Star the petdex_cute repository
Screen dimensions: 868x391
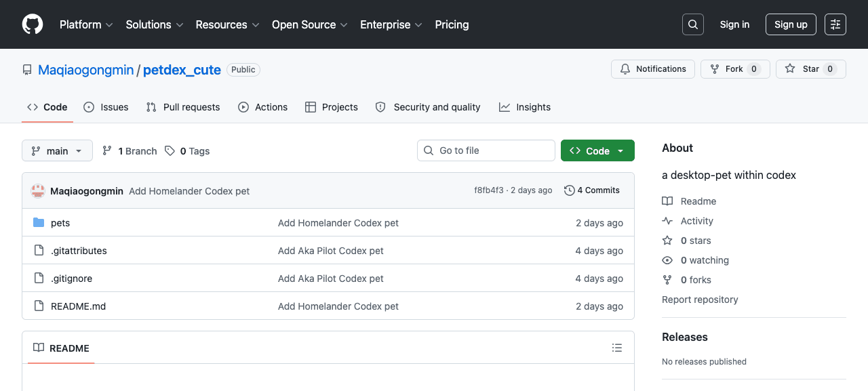click(x=811, y=69)
